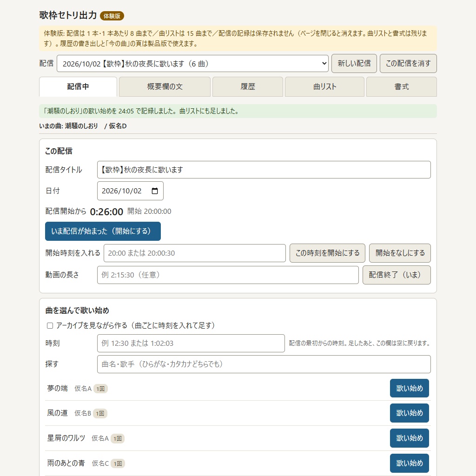Switch to the 書式 tab
The width and height of the screenshot is (476, 476).
[401, 87]
